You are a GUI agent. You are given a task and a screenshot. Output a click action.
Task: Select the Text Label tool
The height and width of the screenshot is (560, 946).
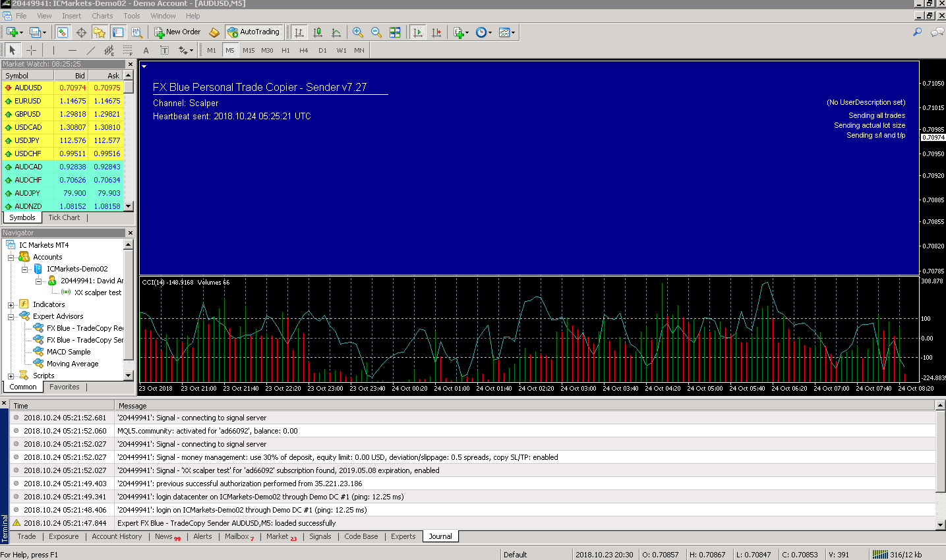coord(164,50)
